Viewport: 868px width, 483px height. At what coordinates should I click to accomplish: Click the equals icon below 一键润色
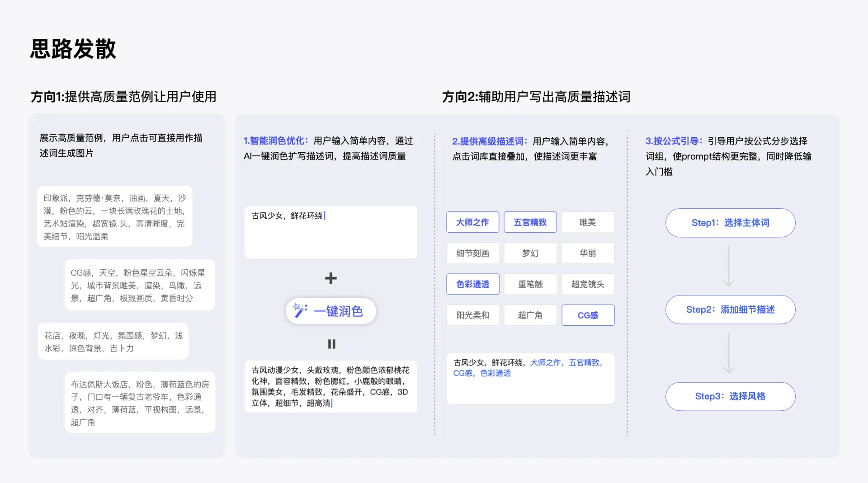click(331, 344)
